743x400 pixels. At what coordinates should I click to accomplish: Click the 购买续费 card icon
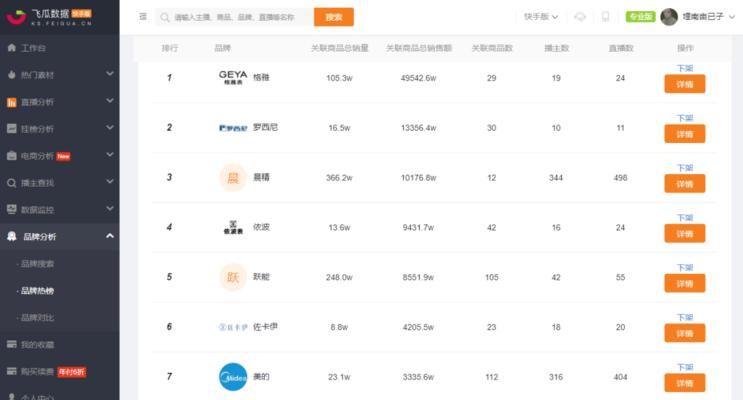(12, 372)
